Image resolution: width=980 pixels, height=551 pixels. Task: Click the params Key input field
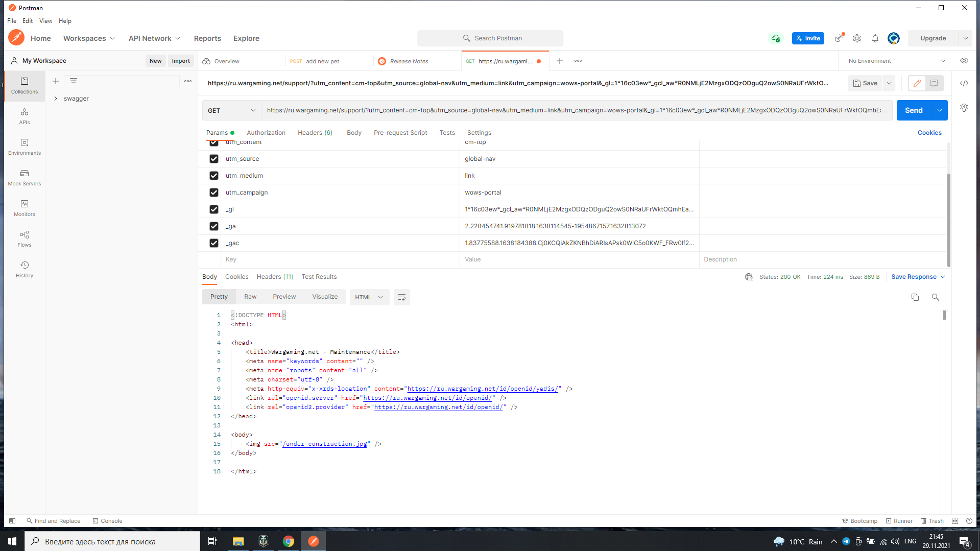[340, 259]
